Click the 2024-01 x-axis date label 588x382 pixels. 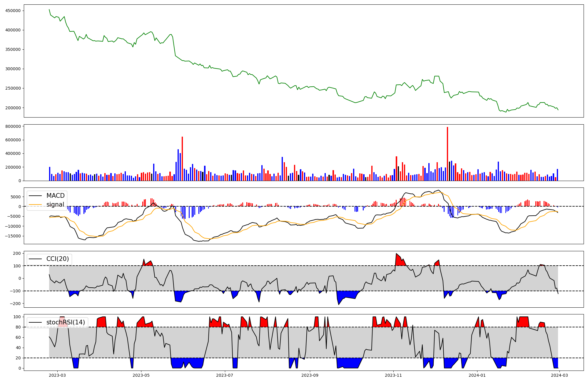click(x=477, y=375)
